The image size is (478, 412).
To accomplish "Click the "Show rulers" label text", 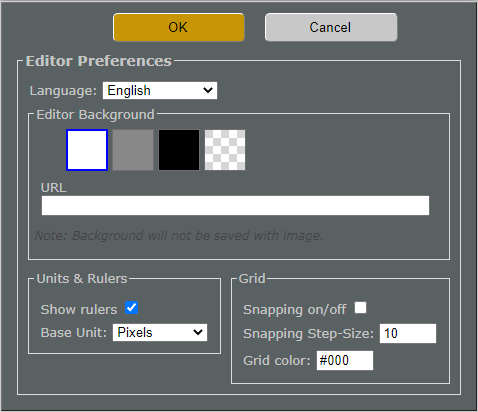I will 79,310.
